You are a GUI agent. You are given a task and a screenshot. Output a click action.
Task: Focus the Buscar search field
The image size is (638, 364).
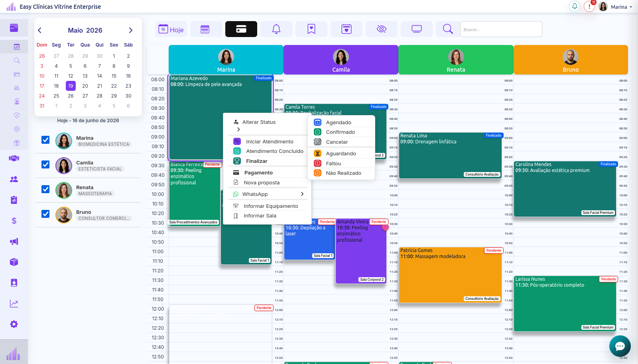[x=501, y=29]
